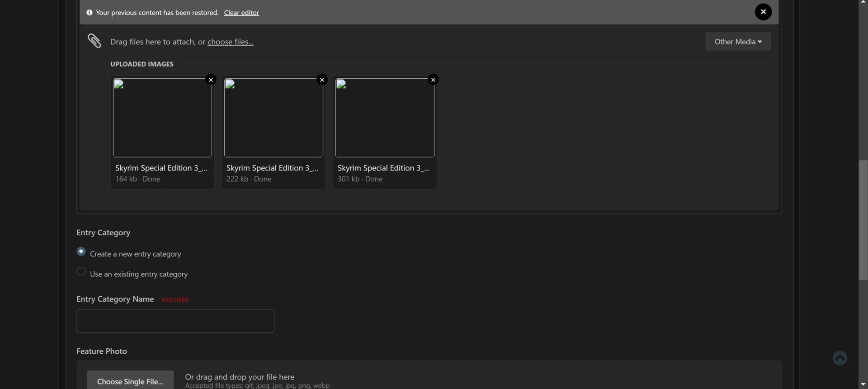
Task: Click the scrollbar up arrow
Action: click(863, 2)
